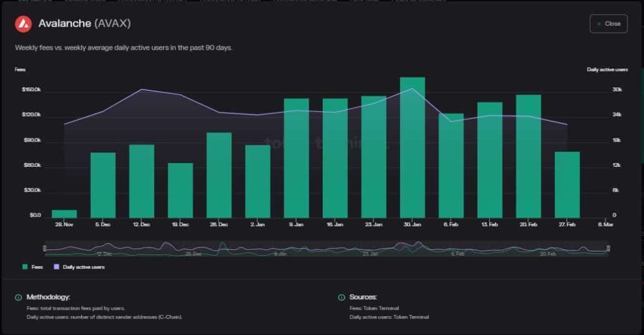Click the info icon beside Sources

(x=341, y=297)
